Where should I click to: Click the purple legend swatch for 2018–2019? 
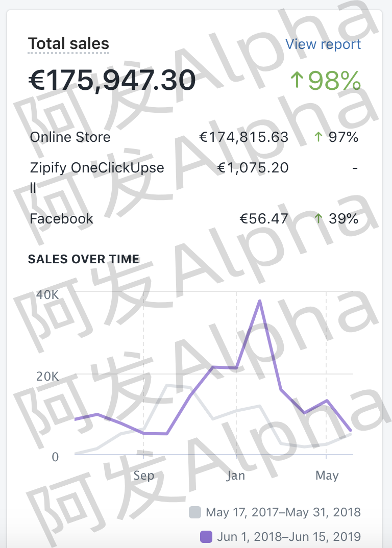tap(206, 537)
